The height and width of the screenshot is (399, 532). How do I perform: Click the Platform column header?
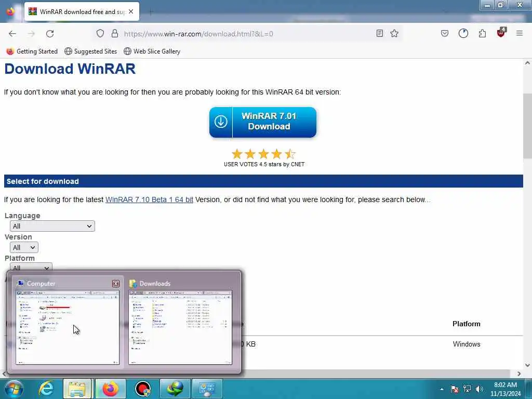[466, 324]
